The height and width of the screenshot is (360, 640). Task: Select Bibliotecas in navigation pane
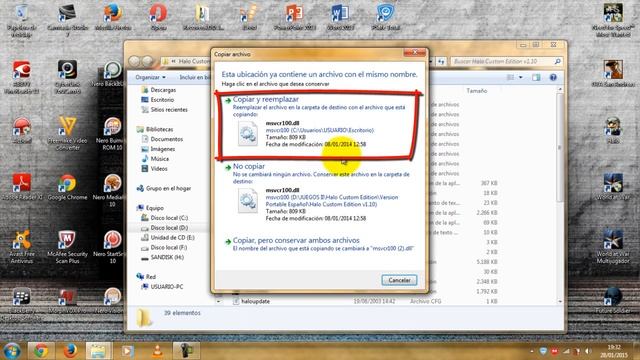click(155, 129)
